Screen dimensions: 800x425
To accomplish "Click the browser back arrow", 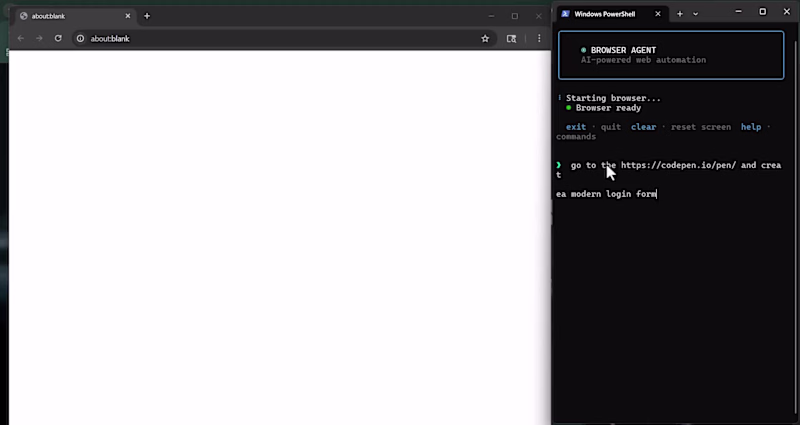I will [x=20, y=38].
